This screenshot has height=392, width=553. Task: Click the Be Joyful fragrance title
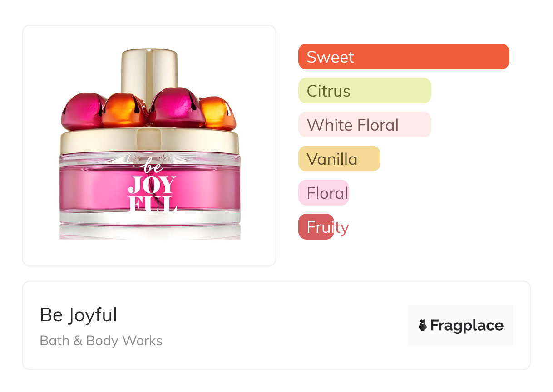coord(79,315)
